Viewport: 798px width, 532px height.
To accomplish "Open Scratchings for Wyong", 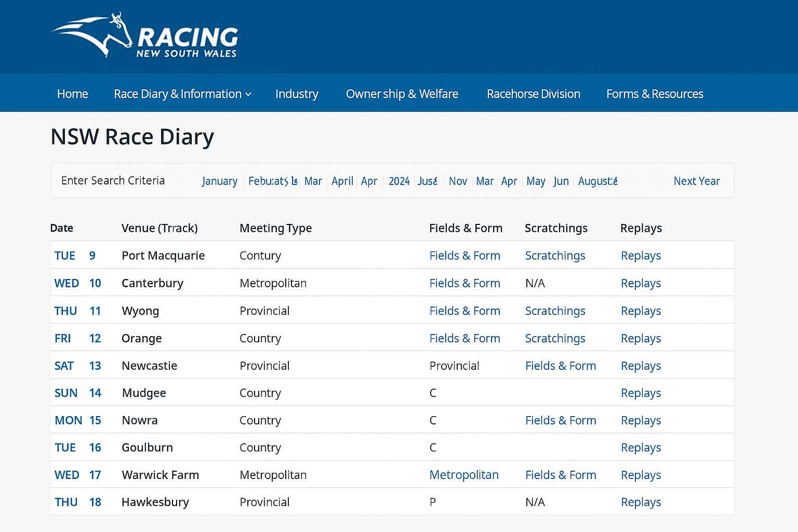I will tap(555, 311).
